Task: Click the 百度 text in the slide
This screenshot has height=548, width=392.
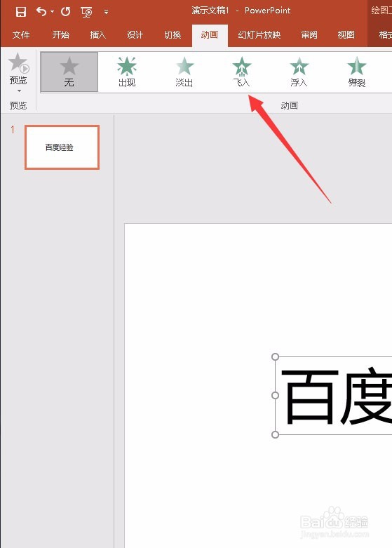Action: click(336, 396)
